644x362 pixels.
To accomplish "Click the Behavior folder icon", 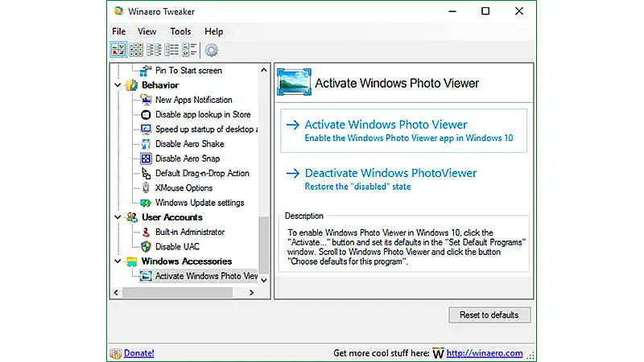I will click(132, 85).
